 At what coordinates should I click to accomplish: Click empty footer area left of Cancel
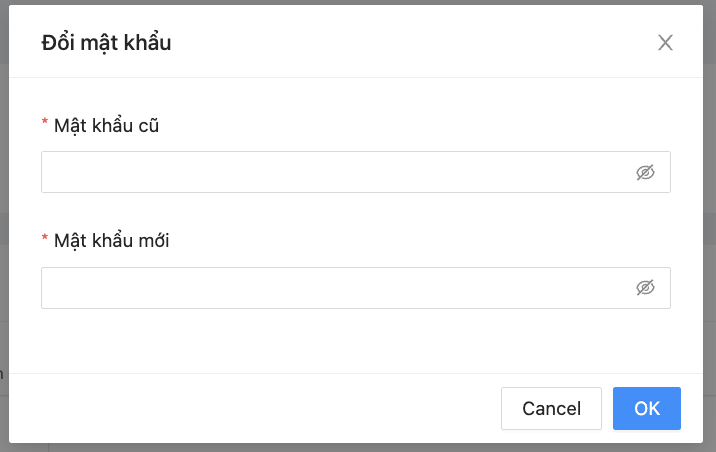point(250,408)
